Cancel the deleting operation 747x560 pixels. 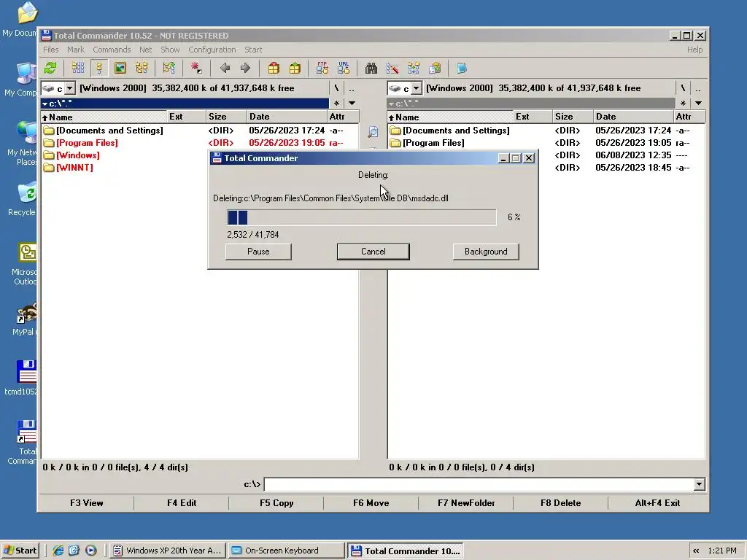373,252
